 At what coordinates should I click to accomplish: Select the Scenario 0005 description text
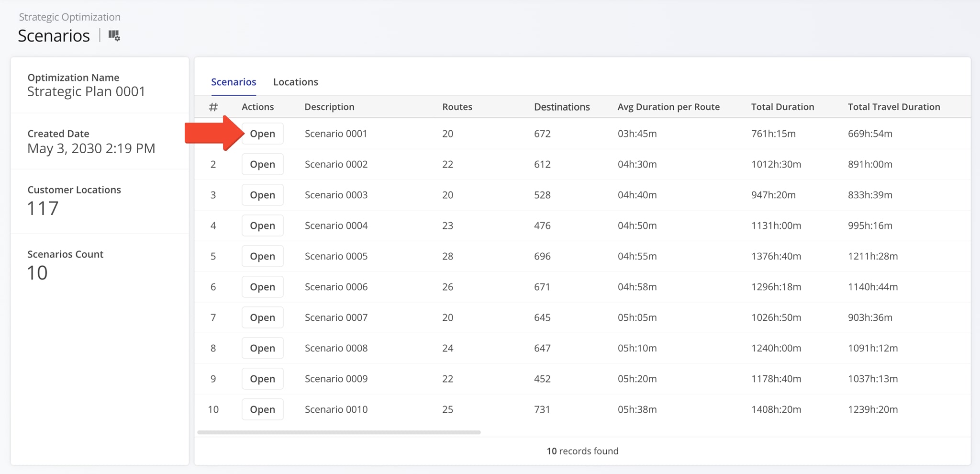(336, 256)
